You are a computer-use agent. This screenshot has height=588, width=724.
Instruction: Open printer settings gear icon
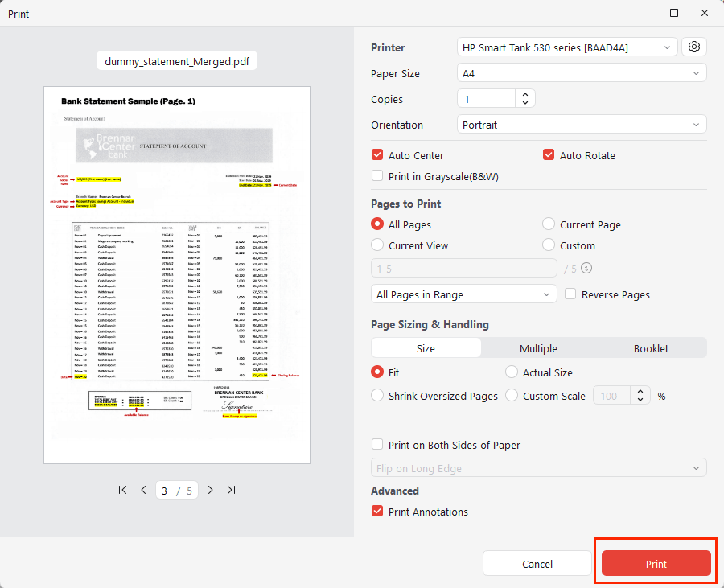click(x=693, y=47)
